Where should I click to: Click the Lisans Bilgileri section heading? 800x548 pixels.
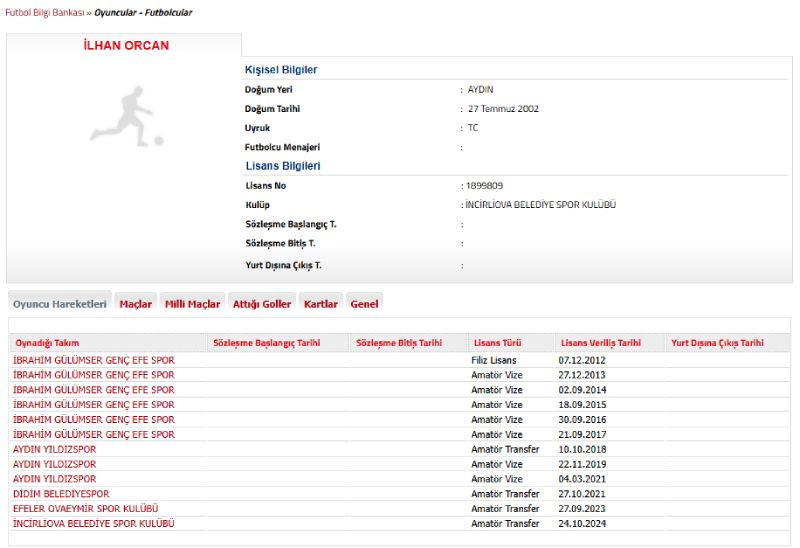point(283,166)
